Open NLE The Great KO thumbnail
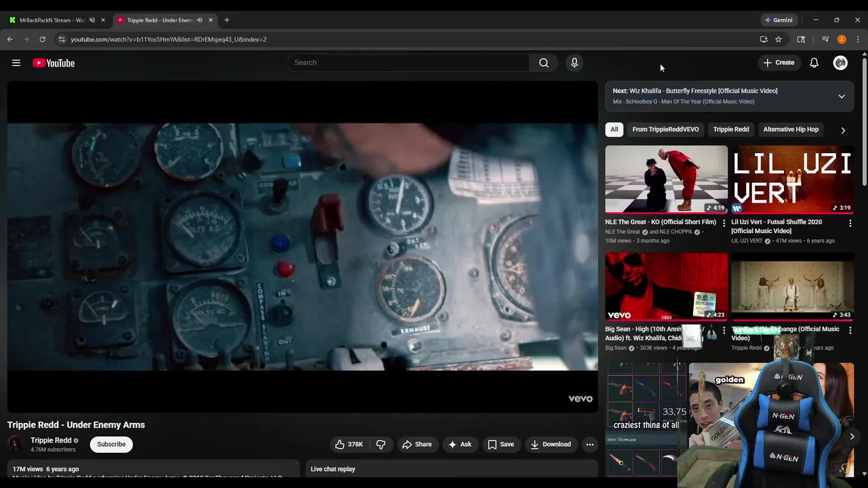Viewport: 868px width, 488px height. pyautogui.click(x=667, y=180)
